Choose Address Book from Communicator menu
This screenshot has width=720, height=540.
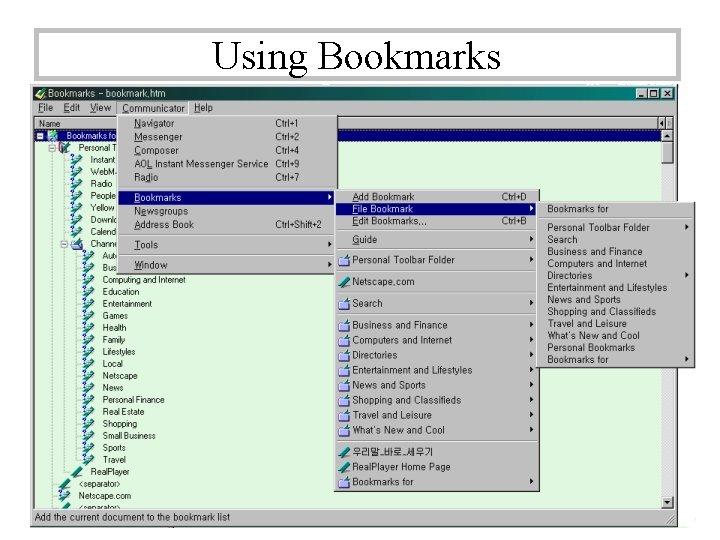coord(227,225)
